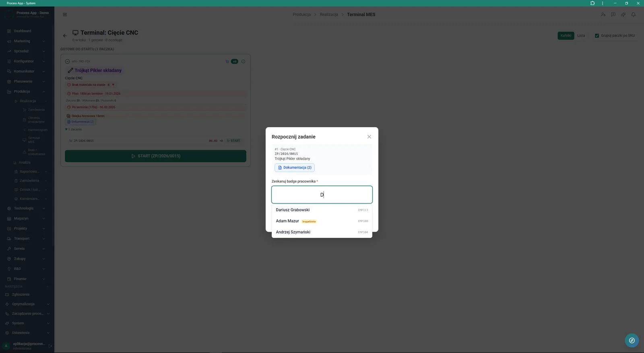Open Terminal MES in sidebar
Screen dimensions: 644x353
(34, 140)
